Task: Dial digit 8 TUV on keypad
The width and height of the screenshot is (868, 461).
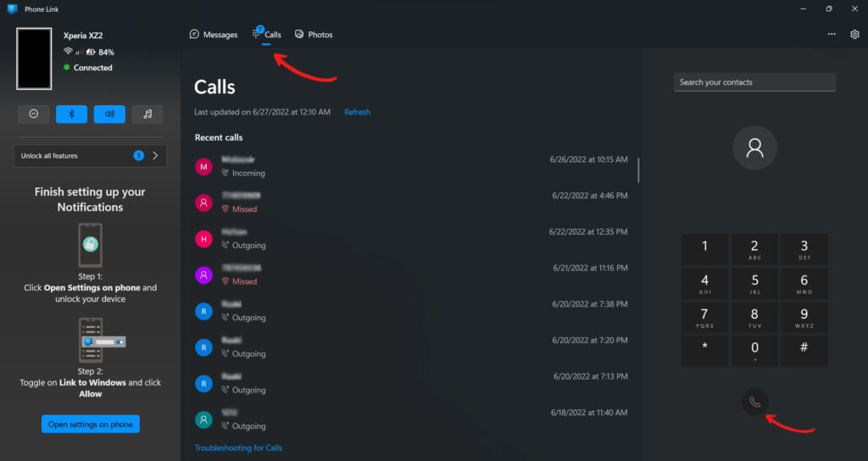Action: [754, 317]
